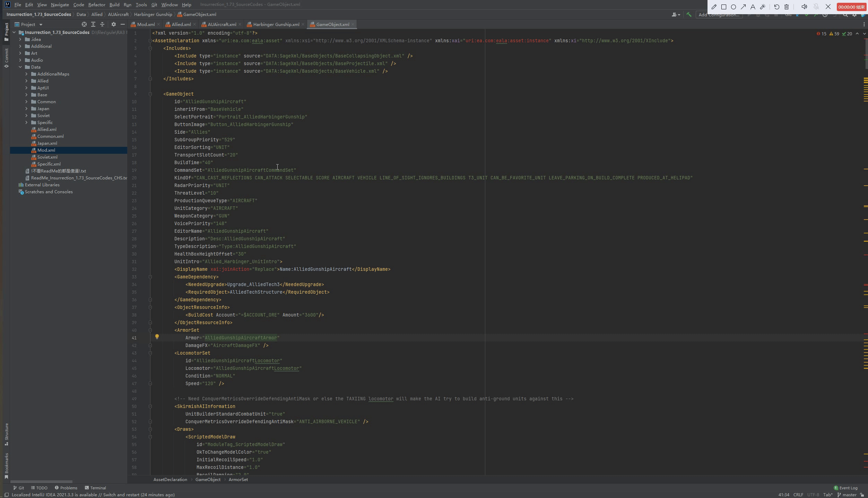Close the GameObject.xml tab
This screenshot has height=498, width=868.
353,24
